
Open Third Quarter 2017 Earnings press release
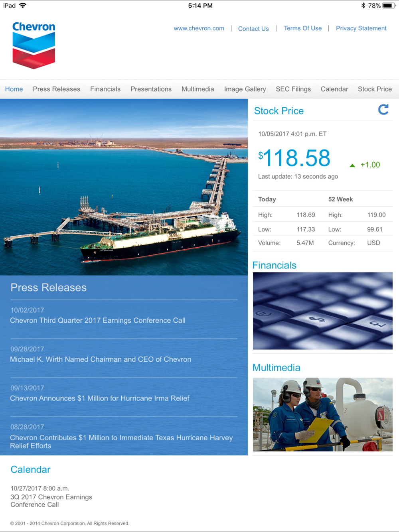coord(98,320)
